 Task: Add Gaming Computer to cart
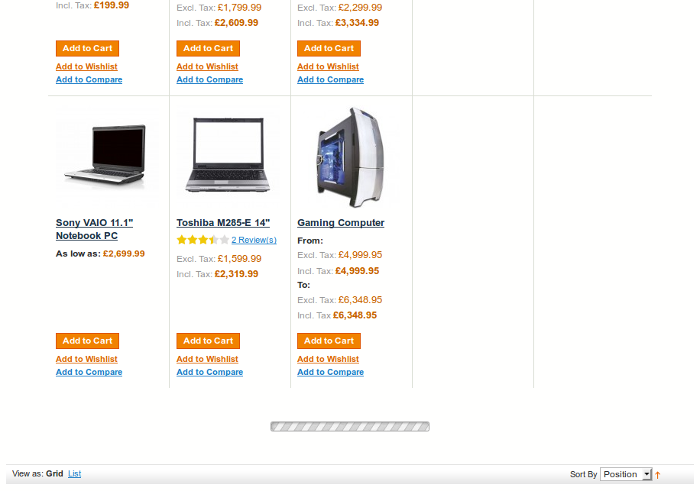[329, 341]
